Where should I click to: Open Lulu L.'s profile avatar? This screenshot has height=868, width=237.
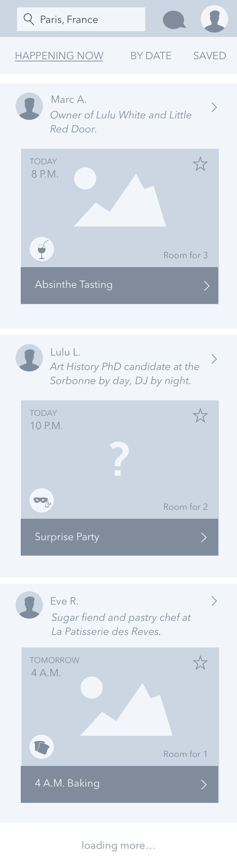(x=29, y=358)
